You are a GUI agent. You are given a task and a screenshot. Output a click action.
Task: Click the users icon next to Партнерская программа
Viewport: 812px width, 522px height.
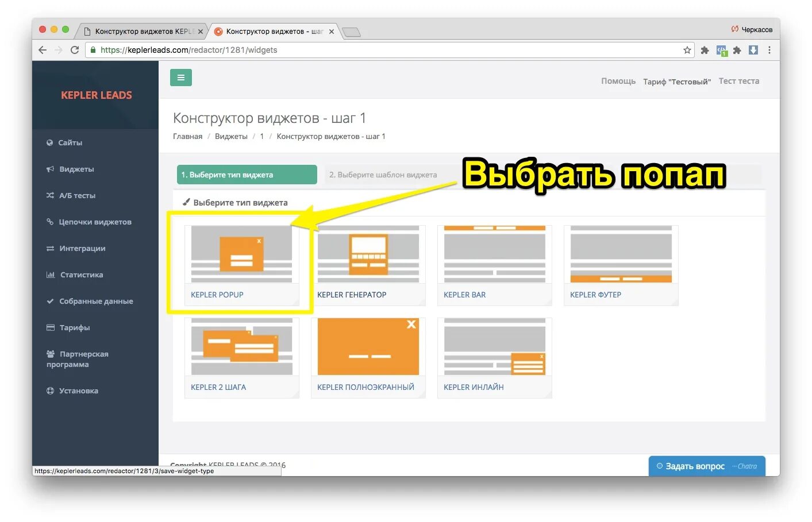point(51,354)
